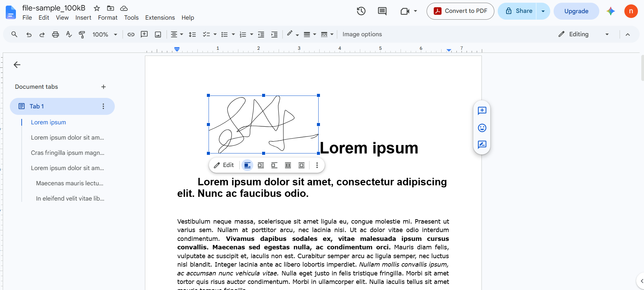This screenshot has height=290, width=644.
Task: Add comment from the side bubble
Action: click(482, 111)
